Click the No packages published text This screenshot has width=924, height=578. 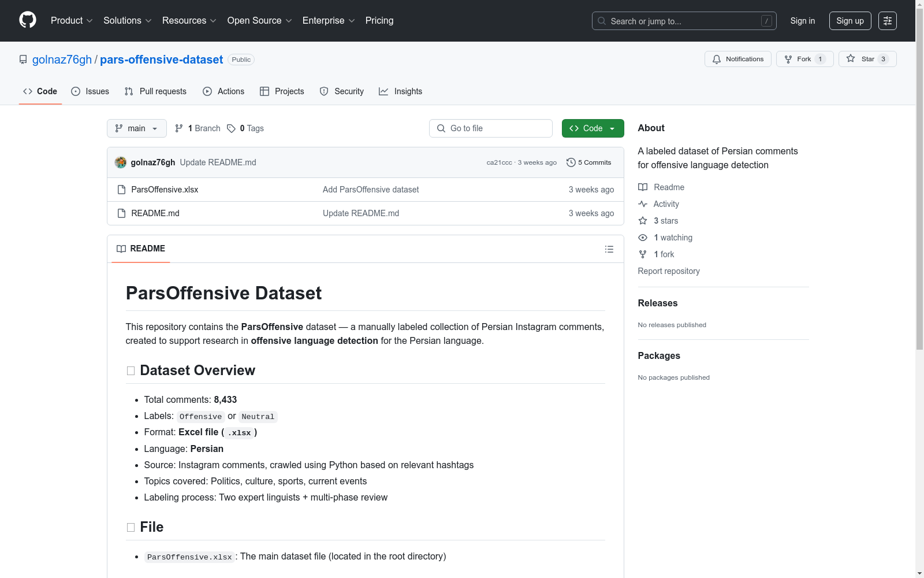point(674,377)
